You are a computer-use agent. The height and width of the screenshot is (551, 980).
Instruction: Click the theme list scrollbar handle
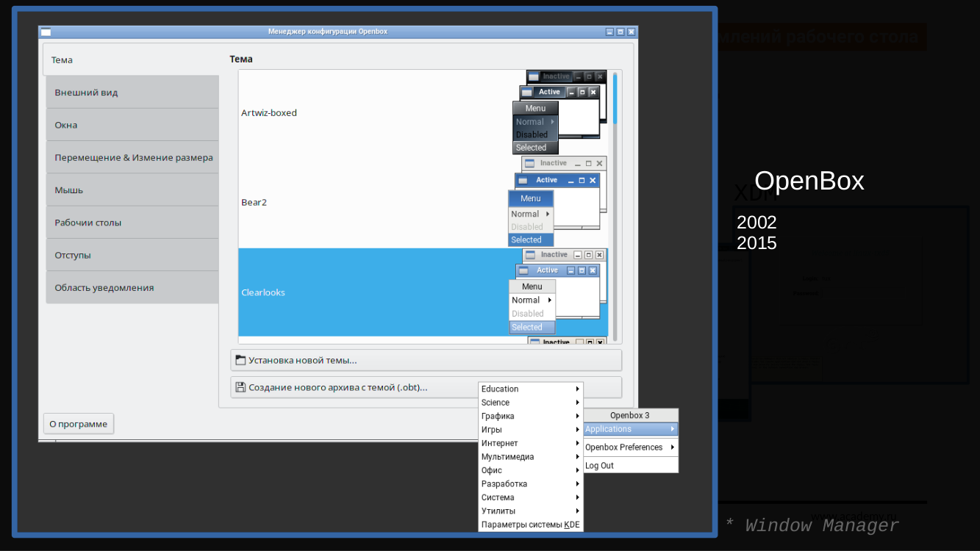point(615,98)
